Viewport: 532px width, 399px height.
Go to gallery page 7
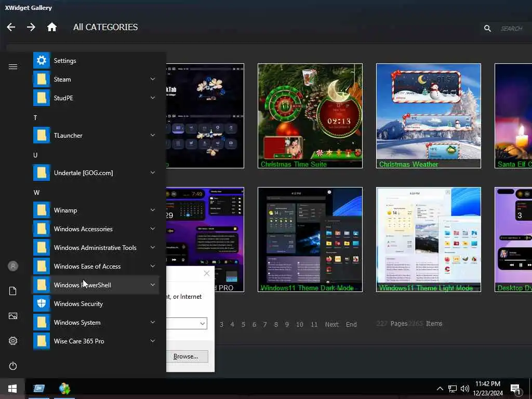tap(265, 324)
